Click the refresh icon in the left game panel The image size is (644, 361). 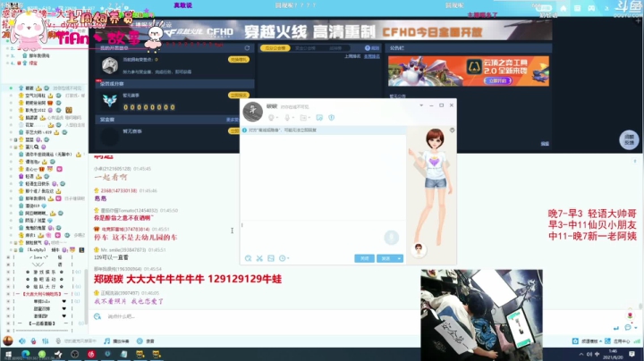[x=247, y=48]
